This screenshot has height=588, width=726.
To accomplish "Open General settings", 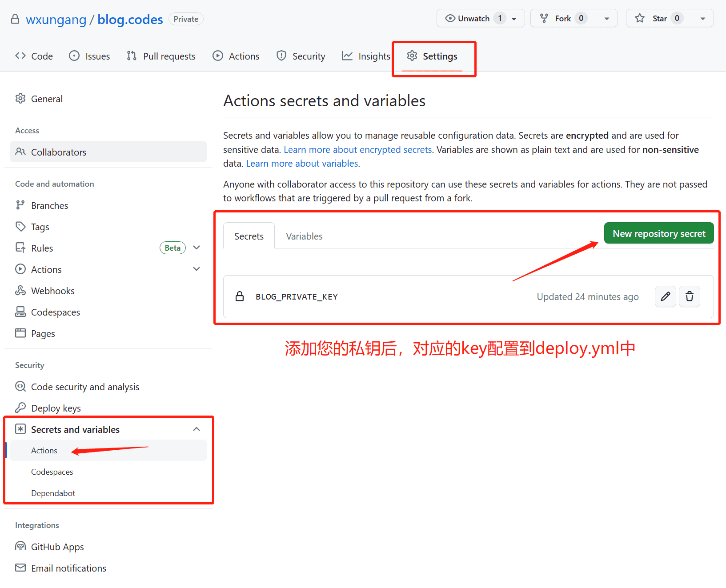I will (x=108, y=99).
